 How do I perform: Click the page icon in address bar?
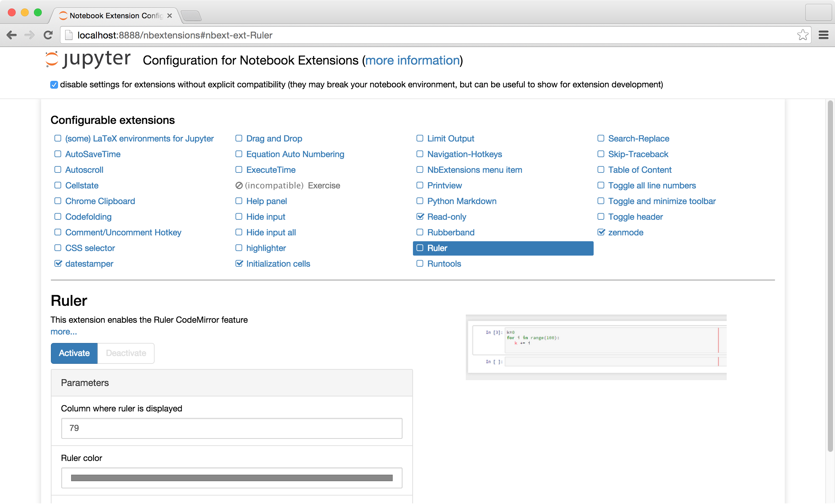point(69,35)
